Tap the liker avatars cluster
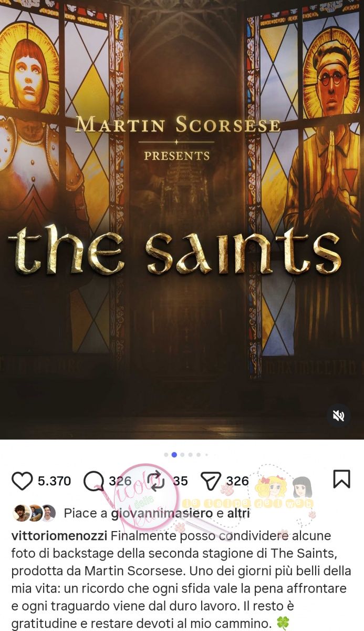This screenshot has width=364, height=631. tap(34, 513)
